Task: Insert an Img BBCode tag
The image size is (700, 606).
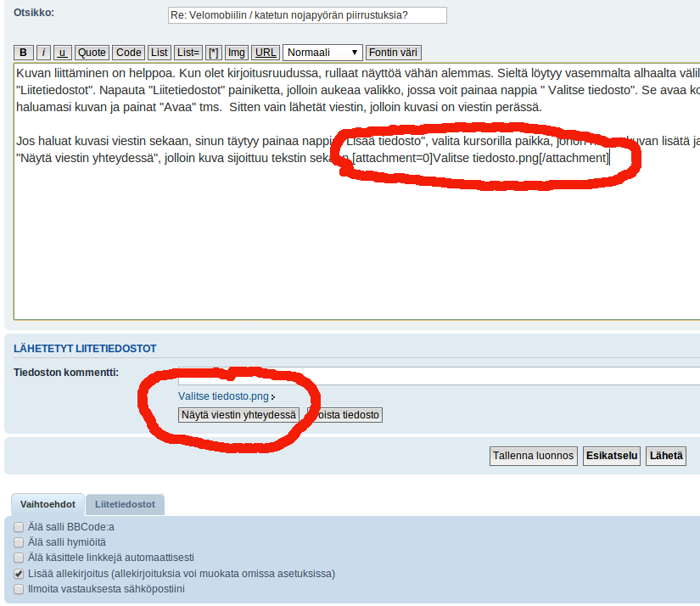Action: [237, 53]
